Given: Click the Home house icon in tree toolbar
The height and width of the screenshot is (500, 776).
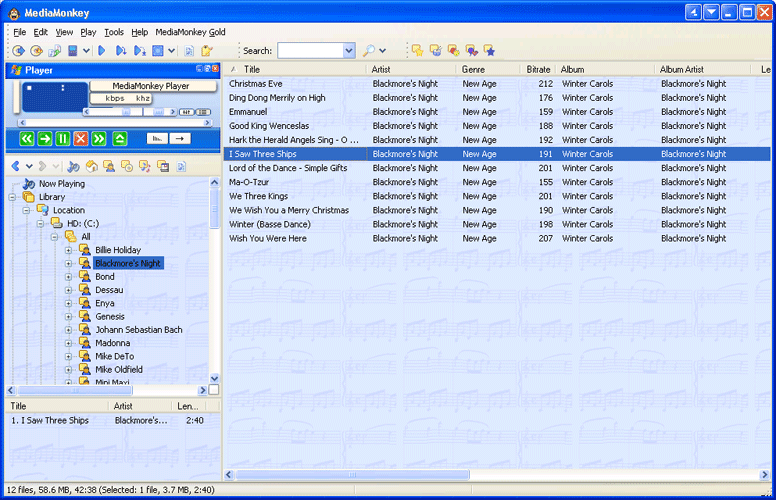Looking at the screenshot, I should (x=92, y=166).
